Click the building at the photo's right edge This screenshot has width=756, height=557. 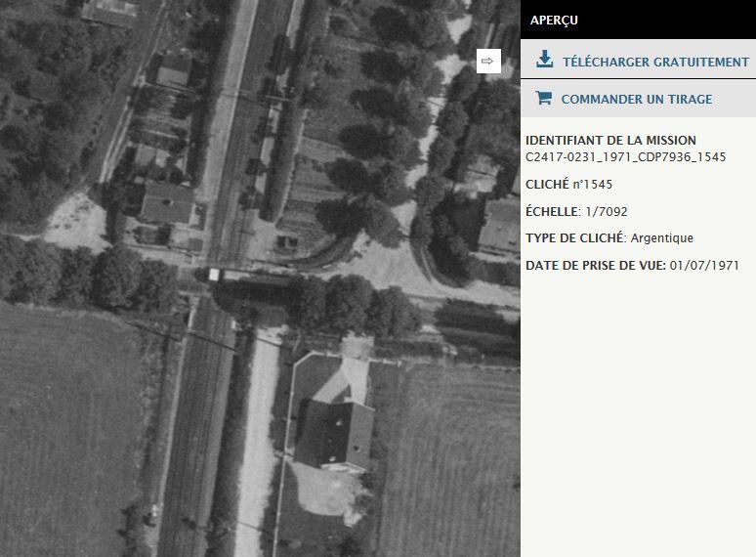click(x=499, y=225)
